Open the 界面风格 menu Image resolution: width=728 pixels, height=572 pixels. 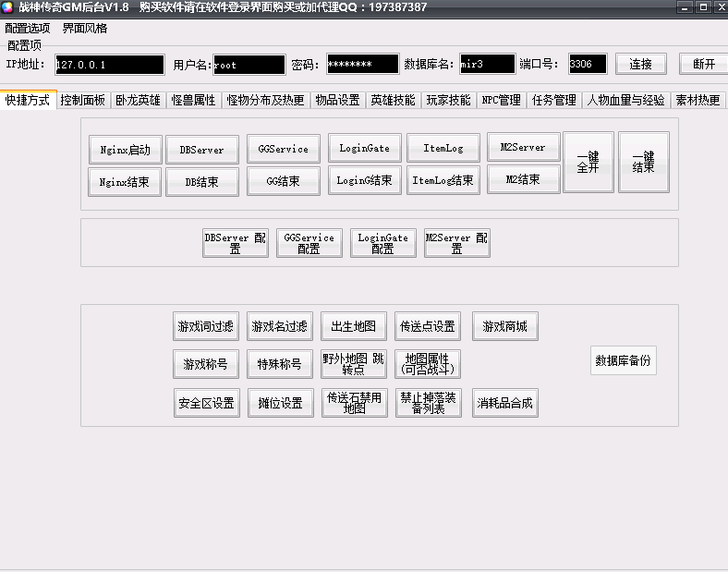[x=85, y=28]
